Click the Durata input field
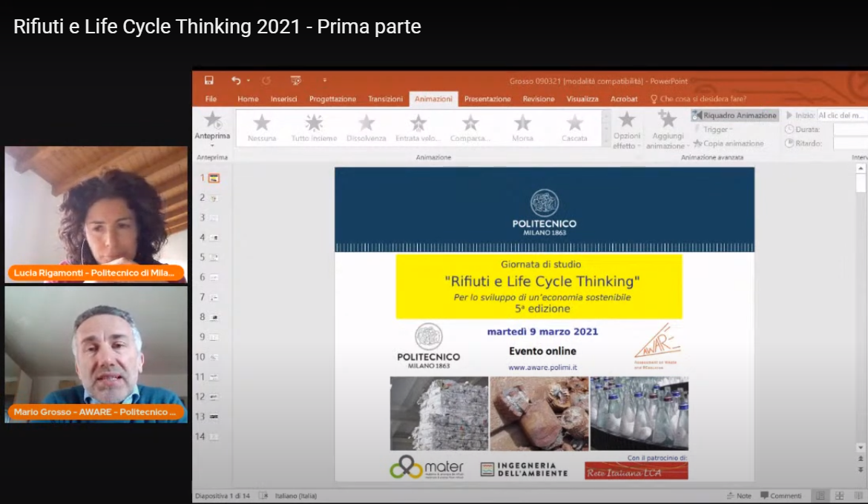 pyautogui.click(x=850, y=130)
